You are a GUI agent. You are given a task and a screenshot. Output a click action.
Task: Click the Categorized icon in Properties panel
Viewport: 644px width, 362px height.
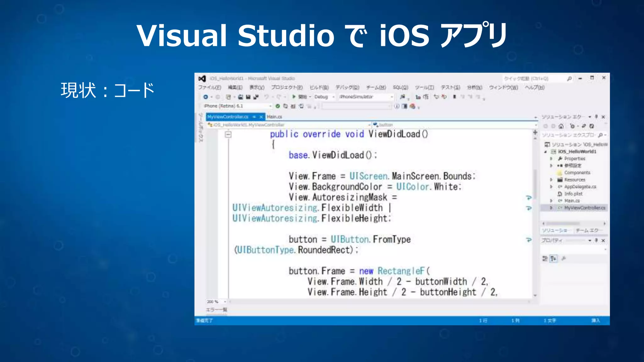tap(545, 259)
